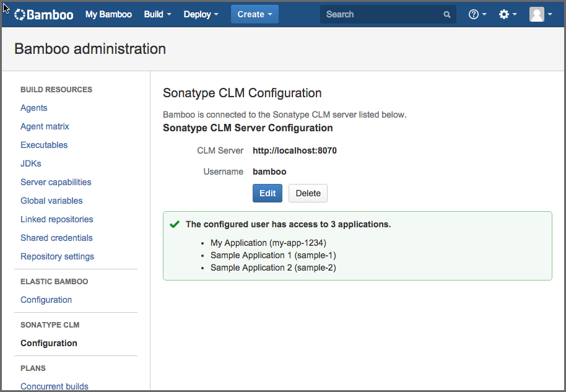
Task: Open the JDKs link
Action: coord(31,163)
